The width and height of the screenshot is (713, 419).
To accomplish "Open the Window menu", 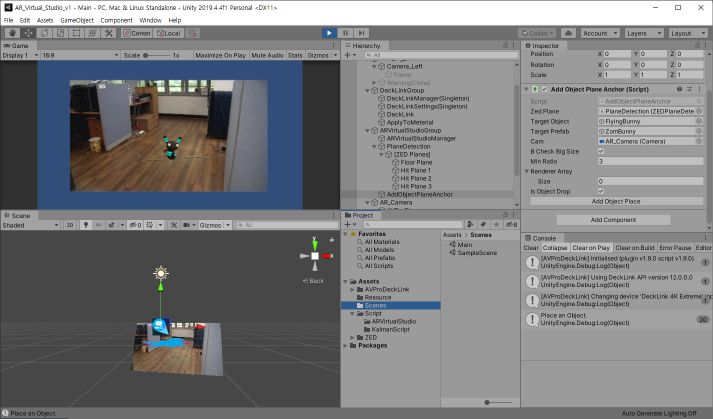I will 150,20.
